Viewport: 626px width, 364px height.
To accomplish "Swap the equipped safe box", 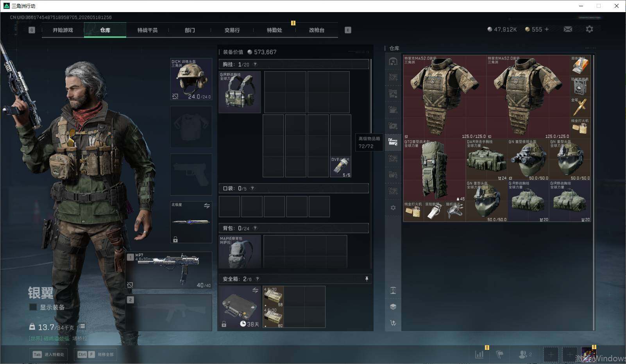I will pyautogui.click(x=255, y=291).
